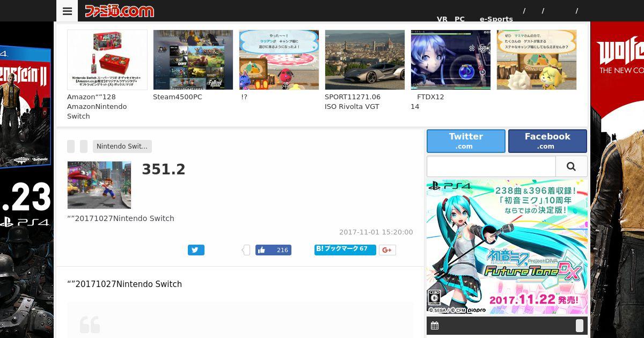This screenshot has width=644, height=338.
Task: Open the Steam4500PC article link
Action: (x=178, y=97)
